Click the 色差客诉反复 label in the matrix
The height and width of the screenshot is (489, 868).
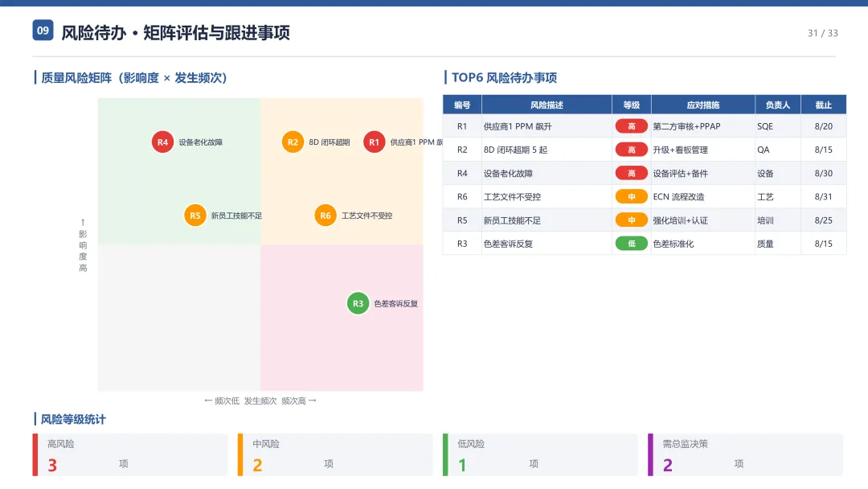[395, 303]
